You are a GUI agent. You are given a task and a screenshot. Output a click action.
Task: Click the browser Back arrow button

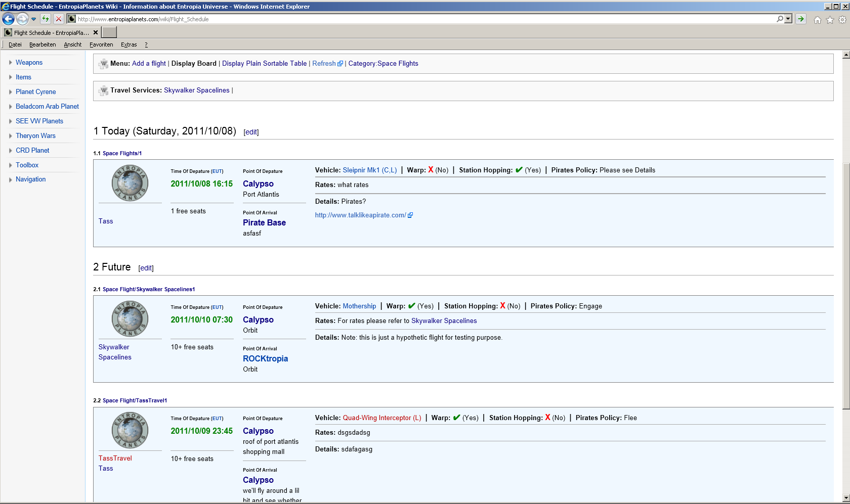(9, 19)
